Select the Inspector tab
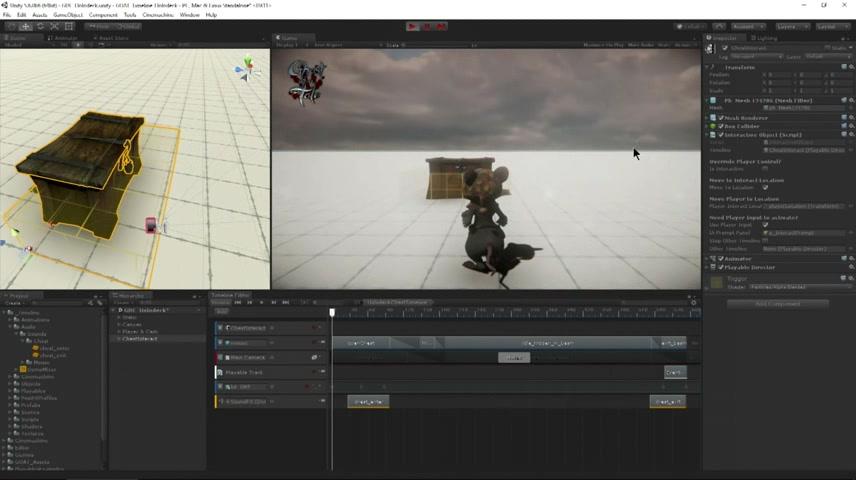The height and width of the screenshot is (480, 856). click(724, 38)
